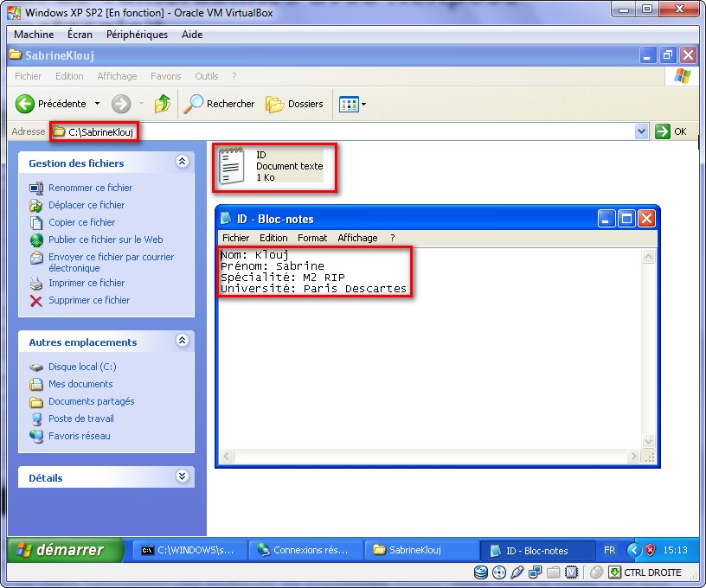Click the red security shield tray icon
The height and width of the screenshot is (588, 706).
point(650,550)
